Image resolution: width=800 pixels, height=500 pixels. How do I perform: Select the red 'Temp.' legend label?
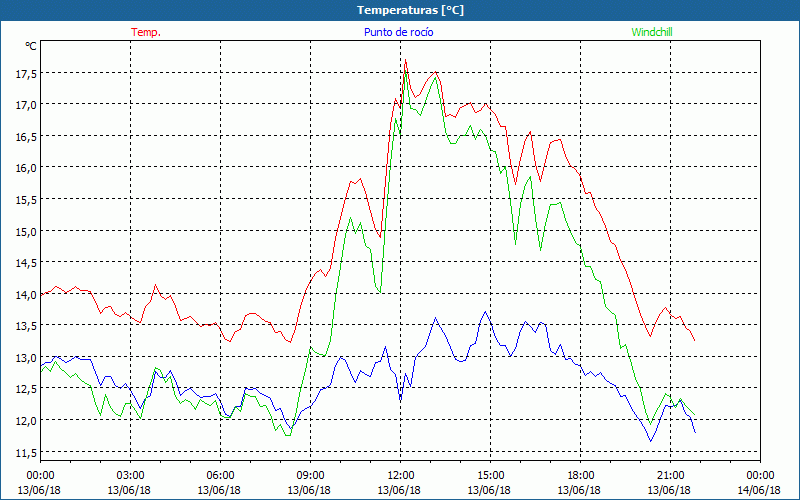click(146, 32)
